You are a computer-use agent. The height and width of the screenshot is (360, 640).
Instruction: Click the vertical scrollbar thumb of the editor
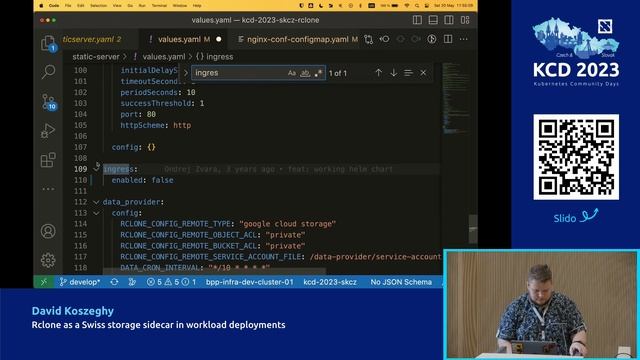473,229
